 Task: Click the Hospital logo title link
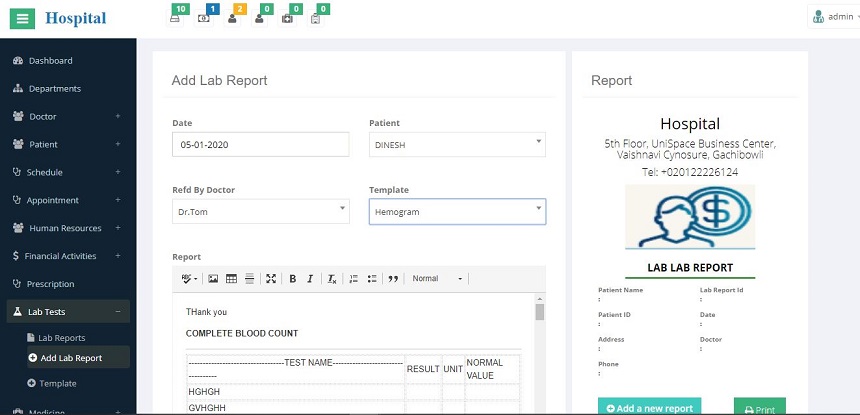click(x=75, y=18)
